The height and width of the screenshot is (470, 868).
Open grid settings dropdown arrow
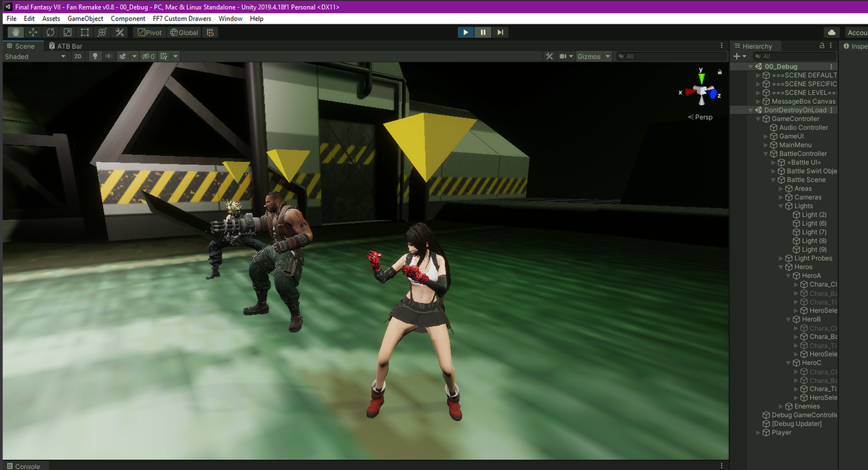pos(176,56)
